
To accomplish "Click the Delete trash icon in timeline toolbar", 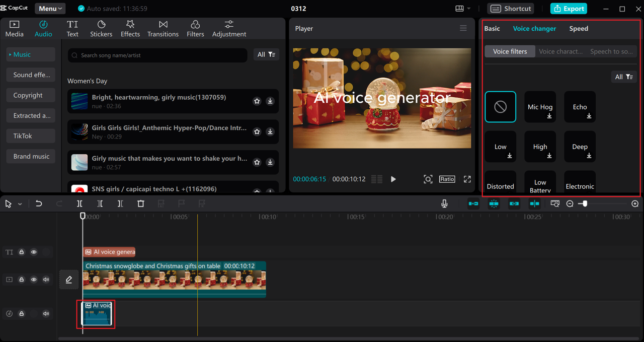I will (141, 203).
